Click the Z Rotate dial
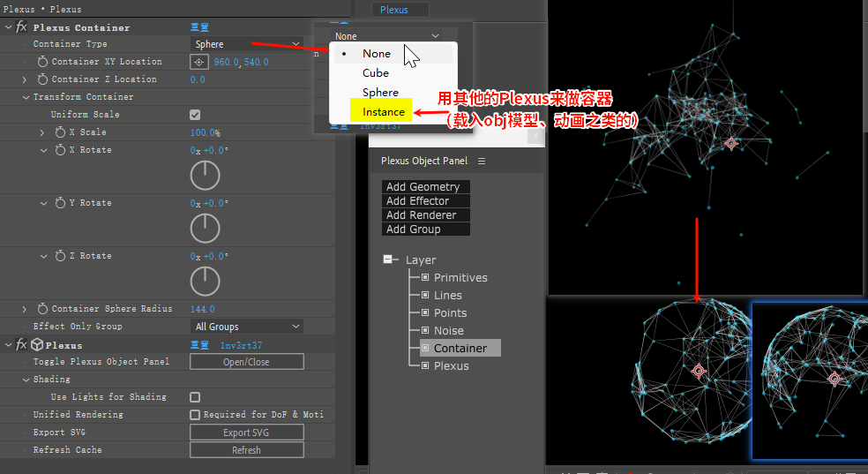This screenshot has height=474, width=868. (205, 281)
